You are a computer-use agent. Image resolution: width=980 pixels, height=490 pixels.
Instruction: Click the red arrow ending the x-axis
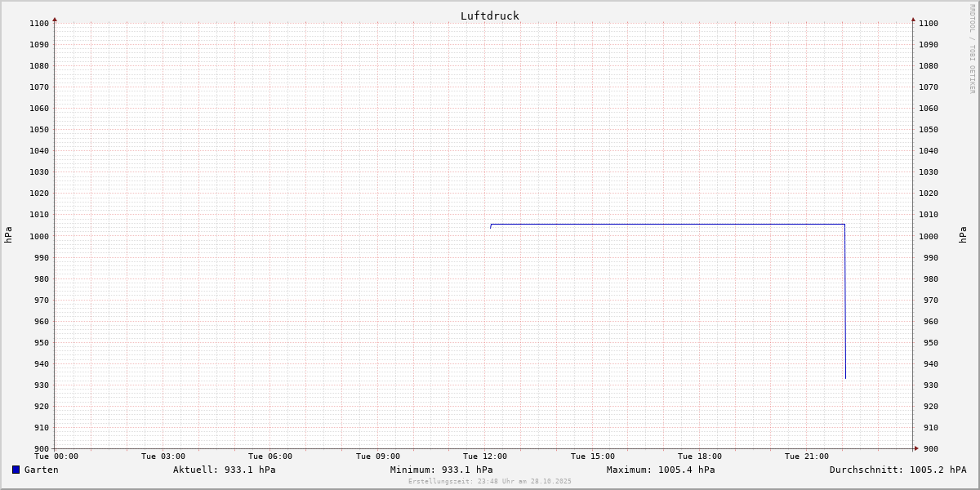(x=915, y=448)
